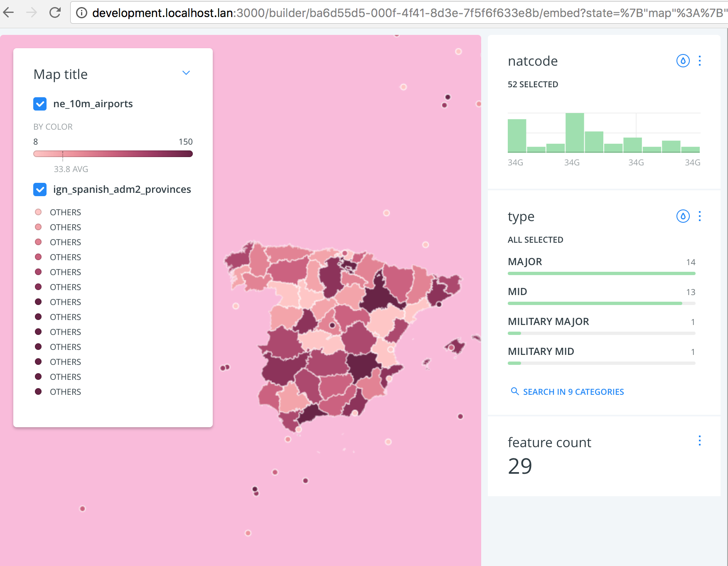Select the MID category row
728x566 pixels.
(x=601, y=296)
